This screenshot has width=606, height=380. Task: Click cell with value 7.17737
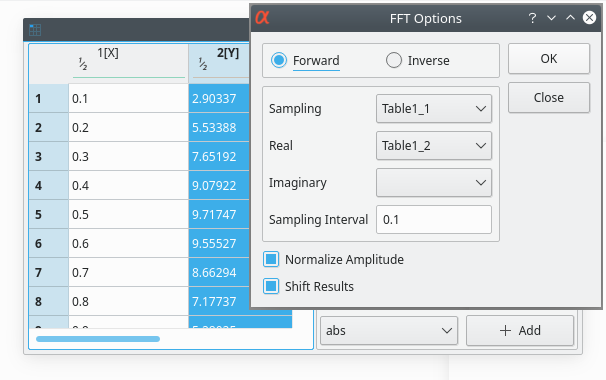click(x=219, y=302)
